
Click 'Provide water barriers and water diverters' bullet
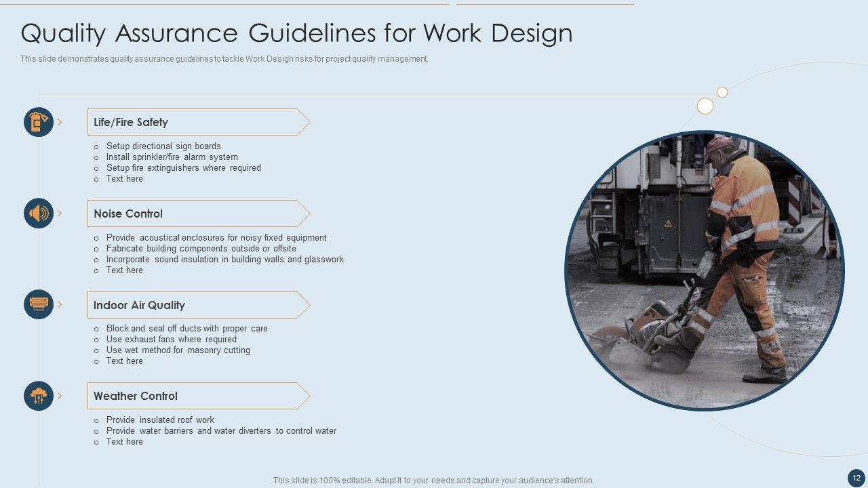(x=221, y=430)
